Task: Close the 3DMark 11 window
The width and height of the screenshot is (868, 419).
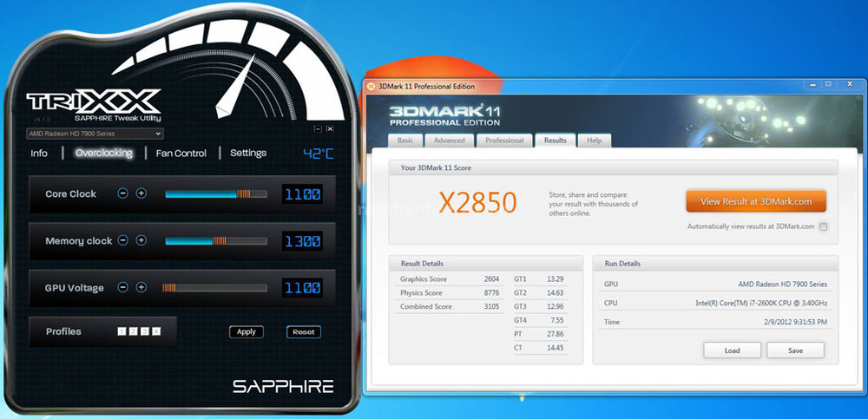Action: tap(850, 84)
